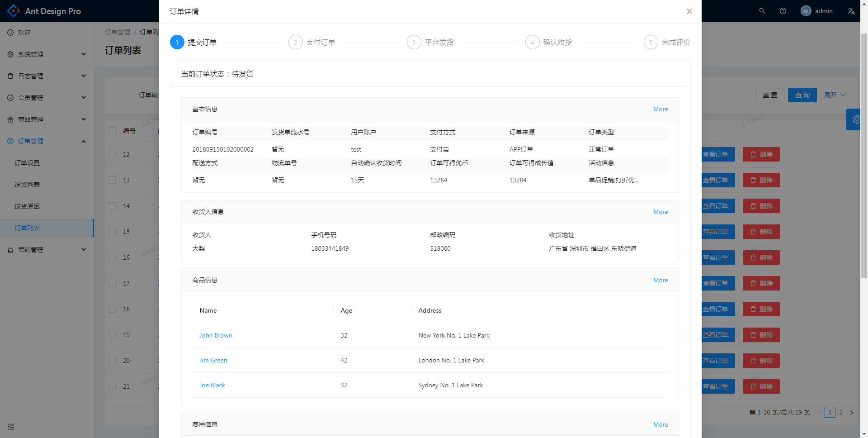868x438 pixels.
Task: Select 退货列表 in the sidebar
Action: pyautogui.click(x=27, y=184)
